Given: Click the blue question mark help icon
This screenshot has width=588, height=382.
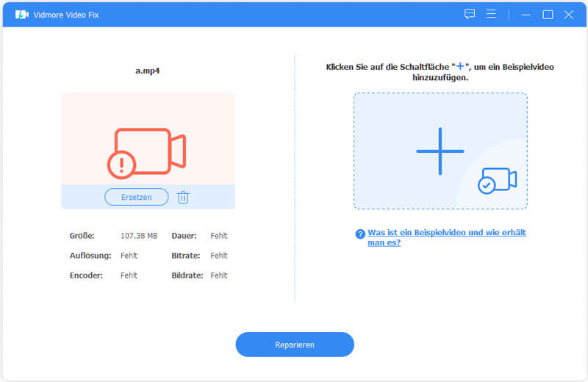Looking at the screenshot, I should (360, 234).
